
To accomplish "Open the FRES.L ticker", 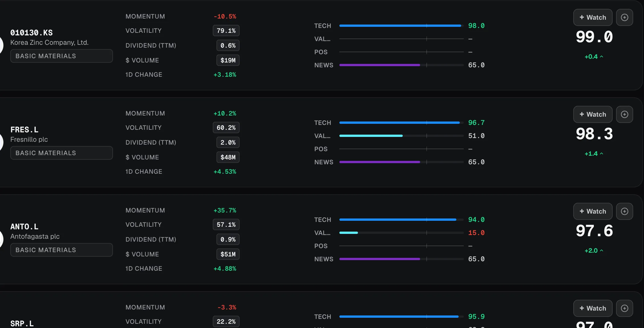I will coord(24,130).
